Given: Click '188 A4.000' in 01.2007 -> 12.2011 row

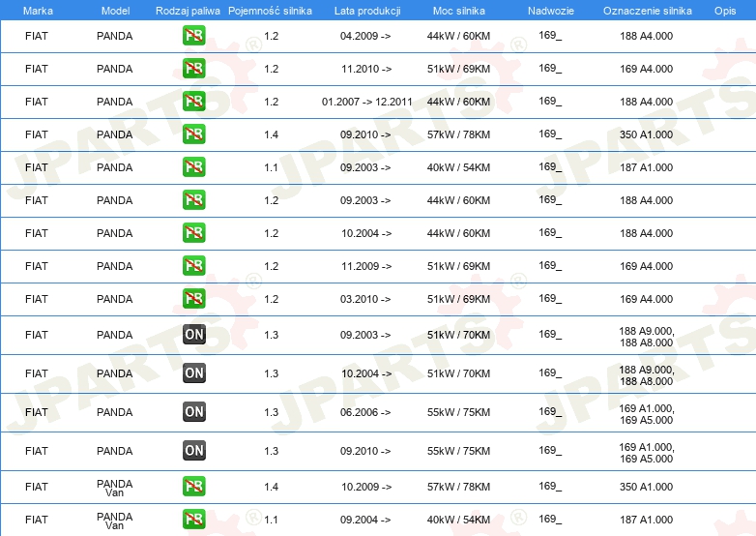Looking at the screenshot, I should tap(646, 102).
